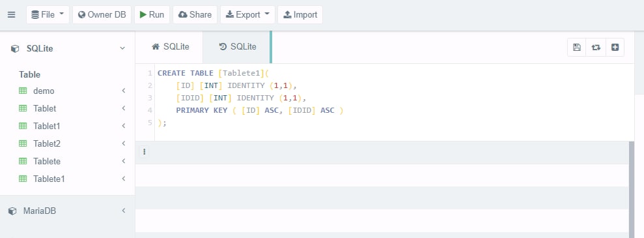This screenshot has height=238, width=644.
Task: Click the Tablete1 table icon
Action: click(x=23, y=179)
